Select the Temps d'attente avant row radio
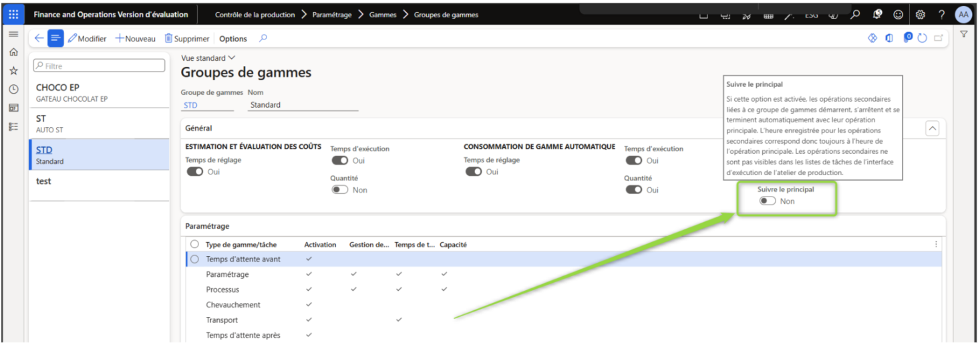The image size is (980, 343). [195, 259]
